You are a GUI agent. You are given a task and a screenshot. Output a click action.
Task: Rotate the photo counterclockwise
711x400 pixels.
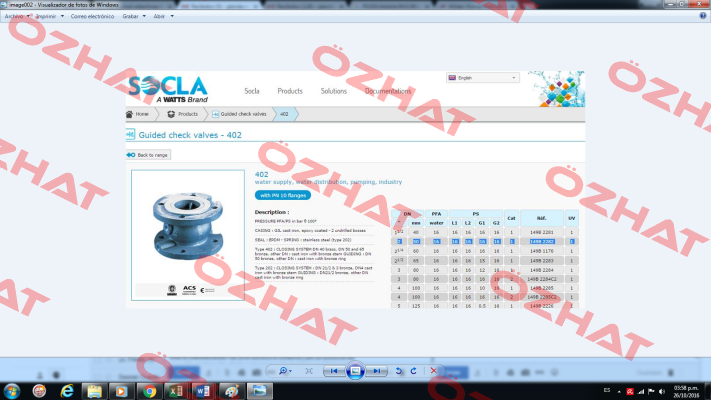[399, 371]
